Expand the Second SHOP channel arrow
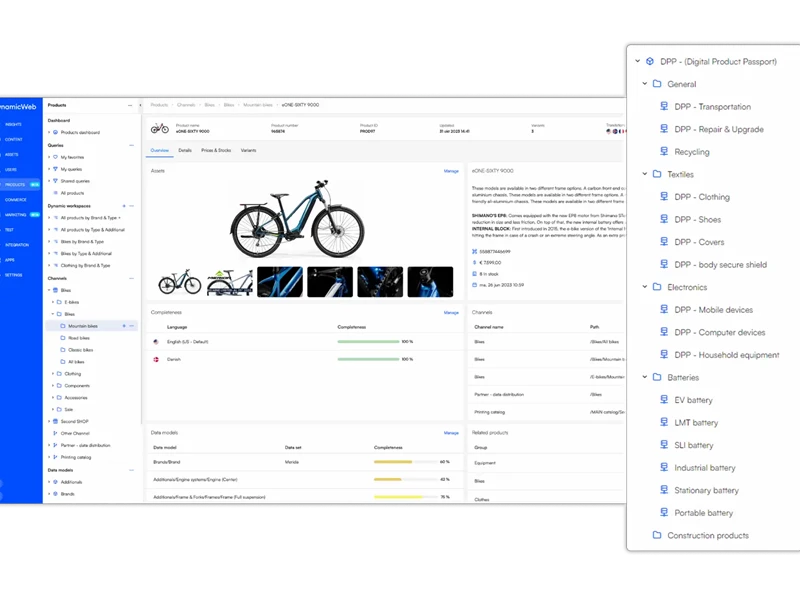This screenshot has width=800, height=600. [49, 421]
